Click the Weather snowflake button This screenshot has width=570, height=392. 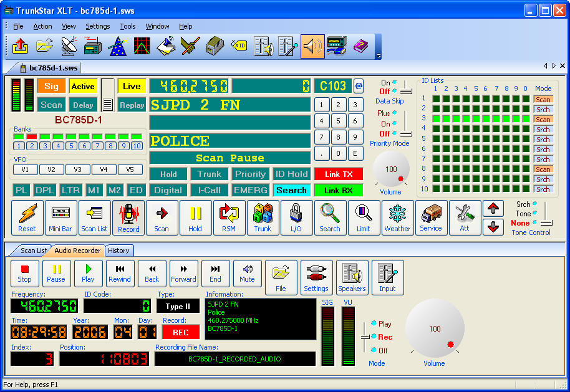397,218
